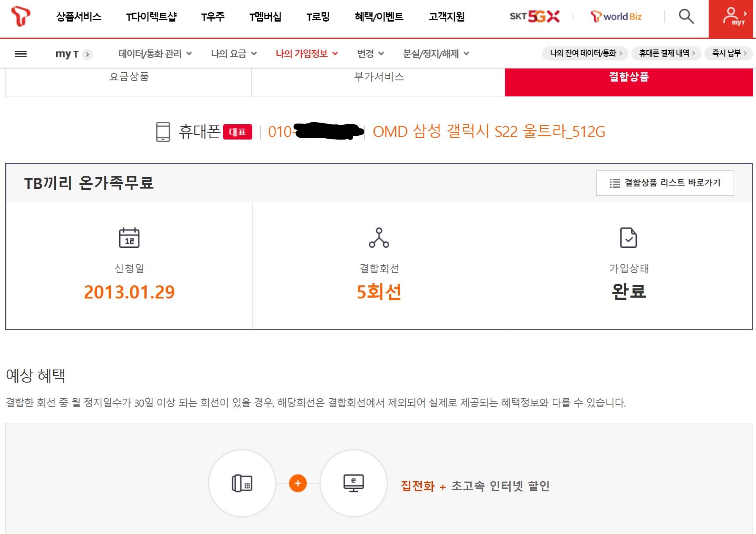Screen dimensions: 756x534
Task: Click the 즉시 납부 quick link
Action: pyautogui.click(x=729, y=53)
